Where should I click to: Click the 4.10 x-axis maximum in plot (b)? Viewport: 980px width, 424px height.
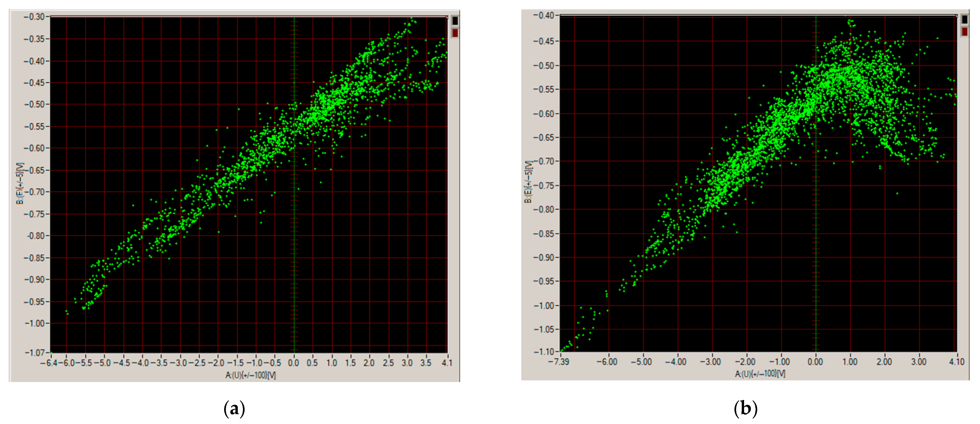[x=956, y=361]
